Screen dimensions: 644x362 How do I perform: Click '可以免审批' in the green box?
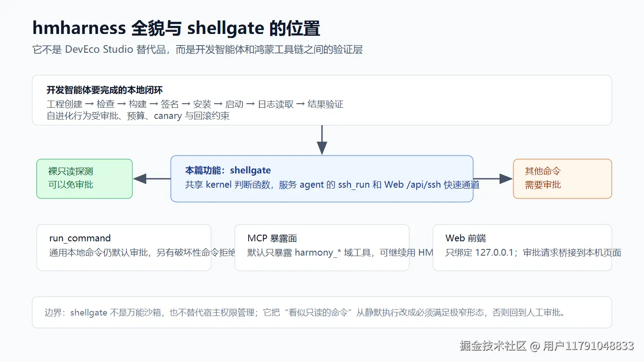click(x=71, y=185)
